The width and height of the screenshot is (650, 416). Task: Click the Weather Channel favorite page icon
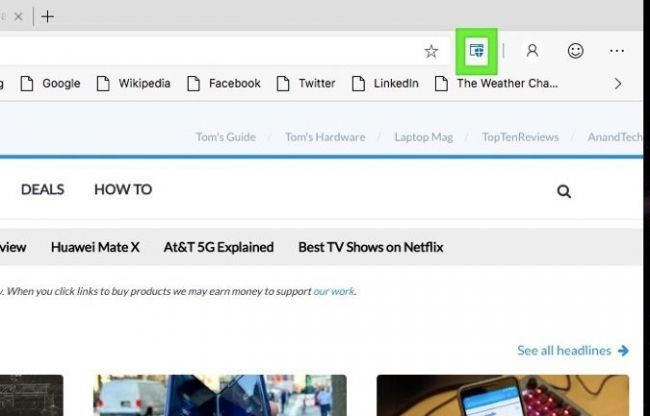(x=441, y=83)
